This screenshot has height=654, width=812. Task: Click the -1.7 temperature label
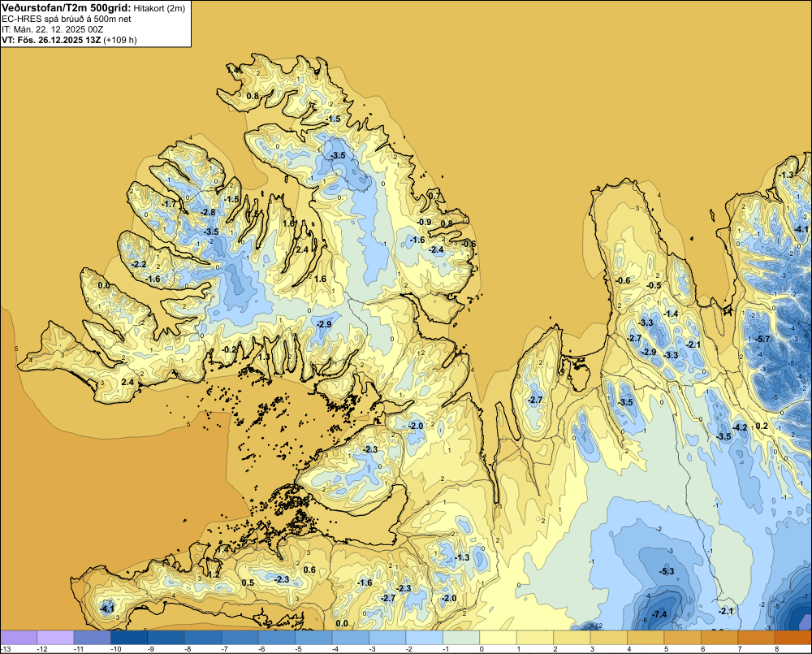pos(168,204)
